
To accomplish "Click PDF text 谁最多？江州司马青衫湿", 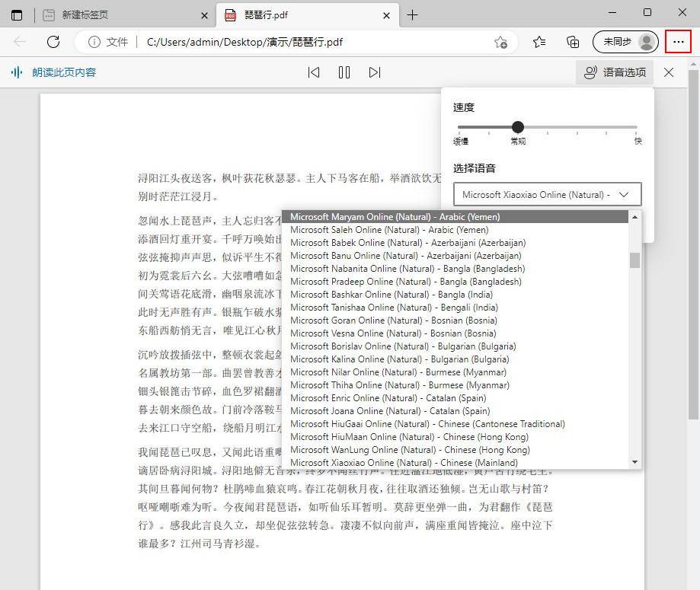I will 199,544.
